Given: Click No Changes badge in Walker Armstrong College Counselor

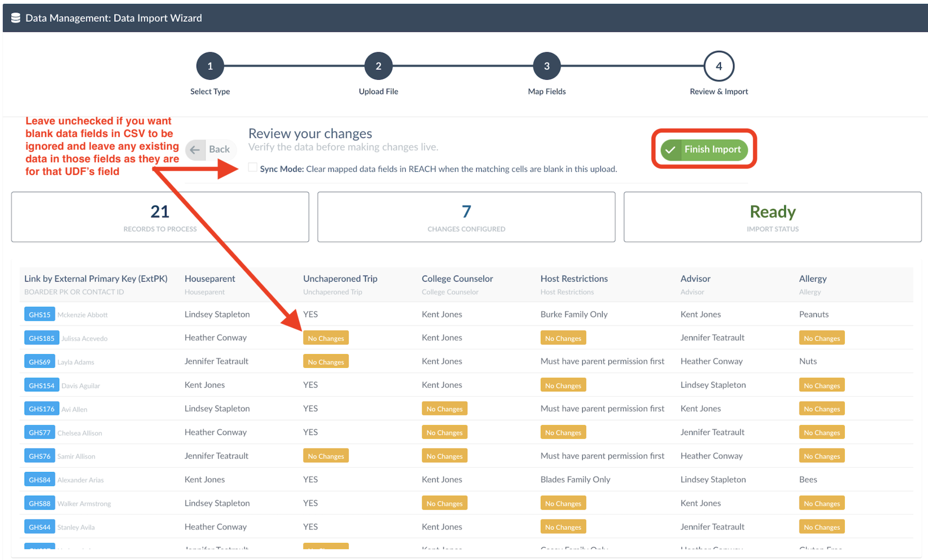Looking at the screenshot, I should (444, 503).
